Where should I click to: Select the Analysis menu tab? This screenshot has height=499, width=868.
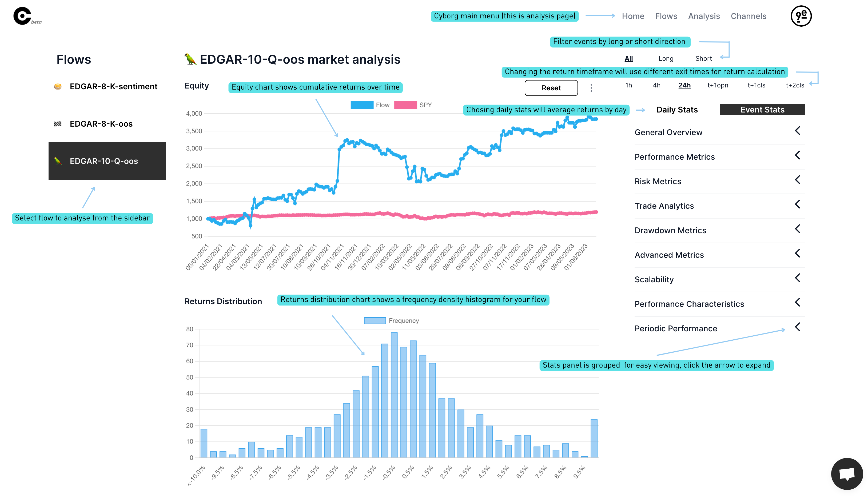pyautogui.click(x=704, y=16)
